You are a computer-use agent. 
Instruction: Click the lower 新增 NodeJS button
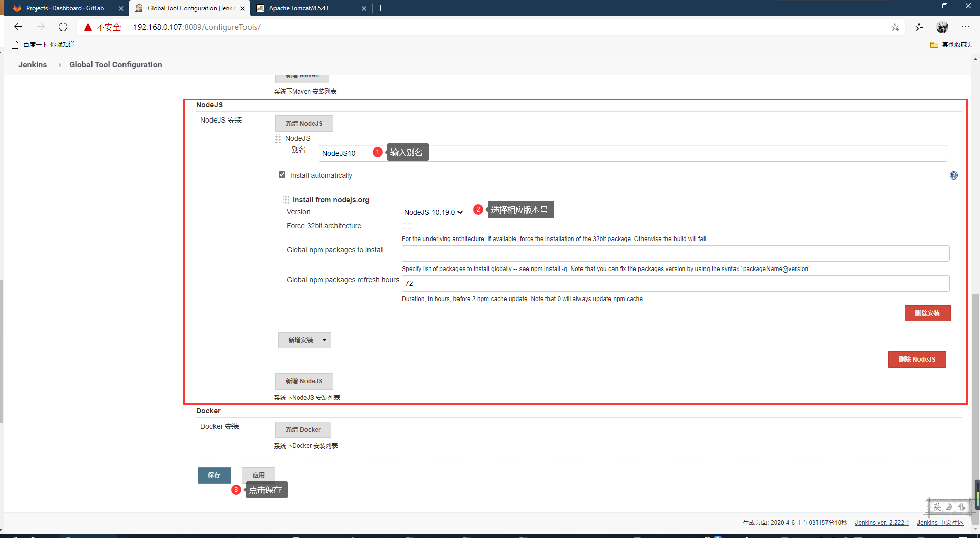304,381
